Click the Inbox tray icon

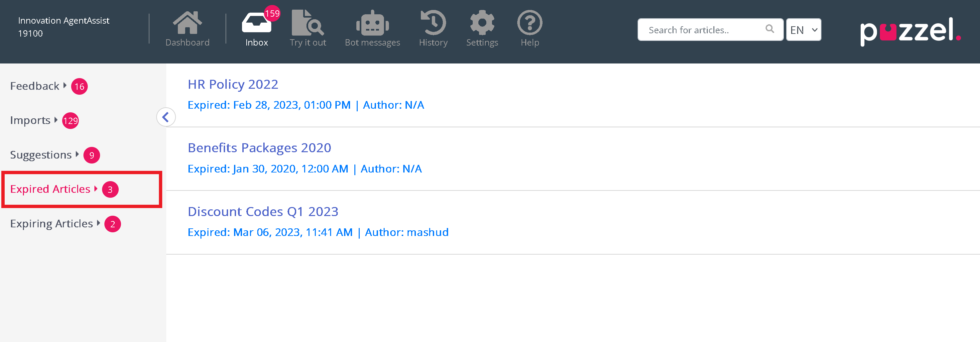click(256, 23)
